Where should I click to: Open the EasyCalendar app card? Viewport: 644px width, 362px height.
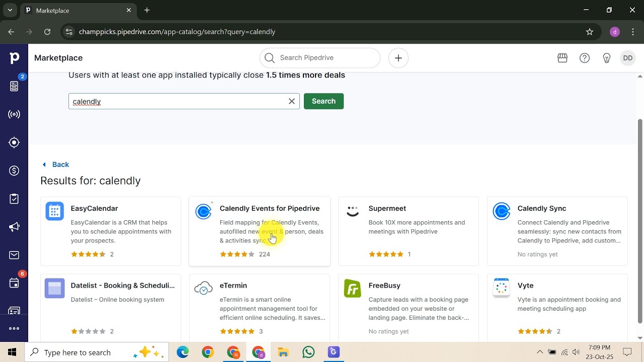(111, 231)
